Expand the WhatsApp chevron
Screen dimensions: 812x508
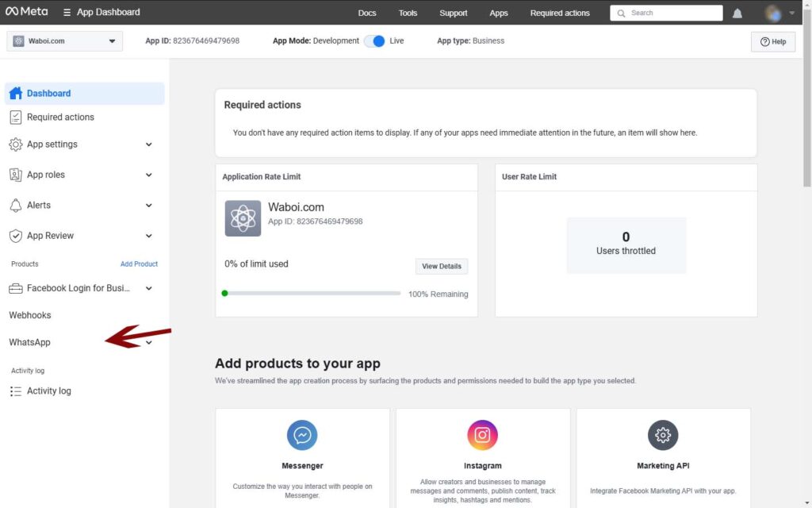[x=148, y=343]
